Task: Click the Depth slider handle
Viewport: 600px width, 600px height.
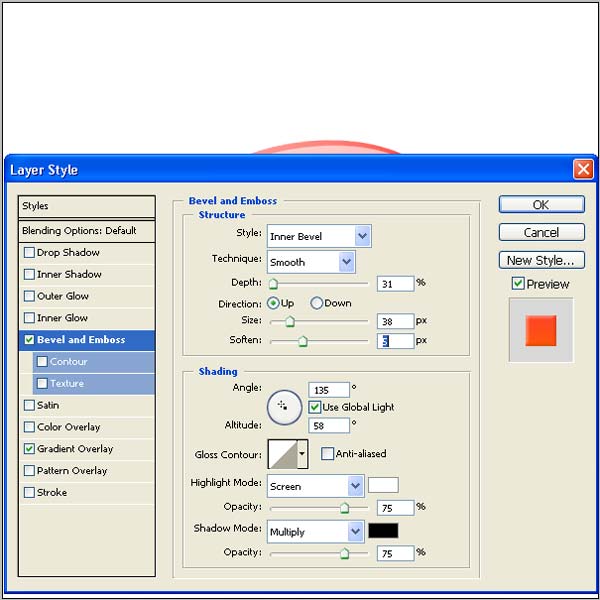Action: [273, 284]
